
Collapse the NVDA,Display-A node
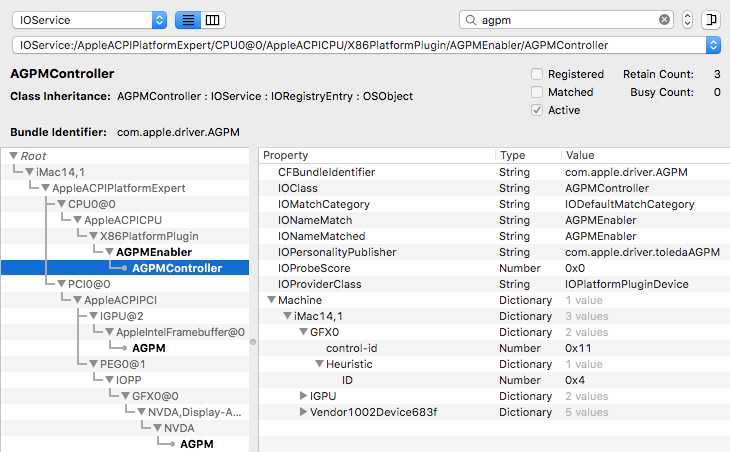142,412
